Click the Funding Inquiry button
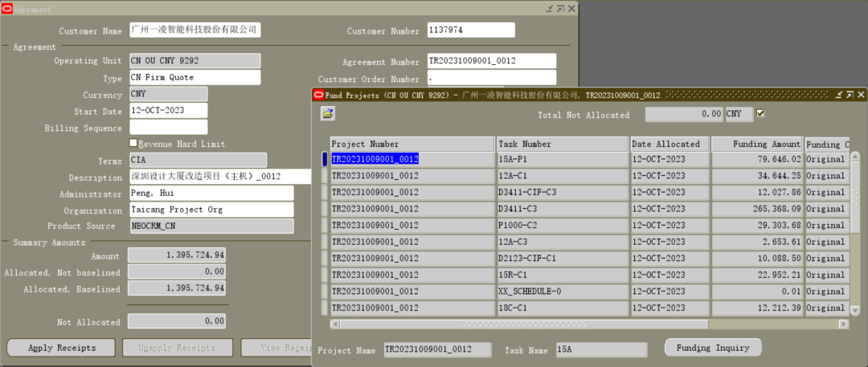The width and height of the screenshot is (868, 367). [x=713, y=348]
